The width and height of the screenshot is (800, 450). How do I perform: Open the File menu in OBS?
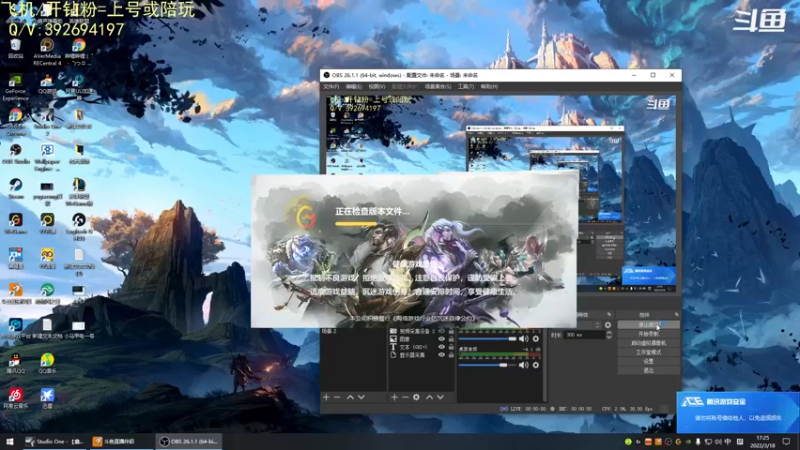pyautogui.click(x=331, y=87)
